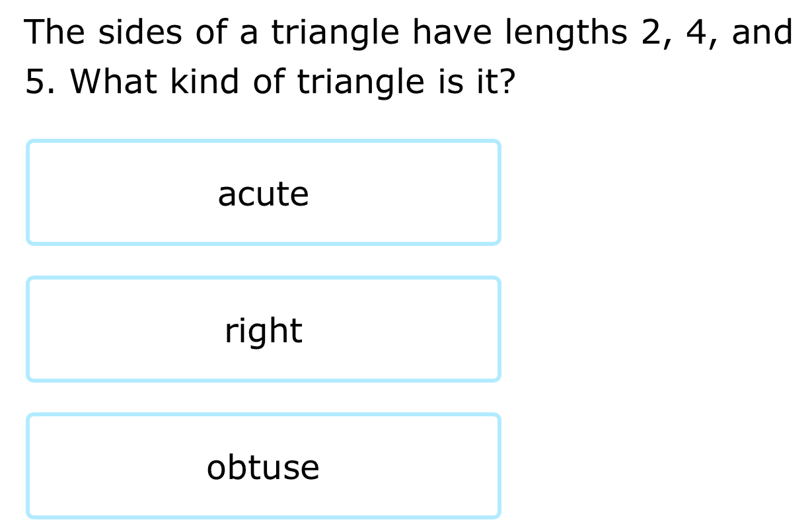Mark "obtuse" as the triangle type

pyautogui.click(x=264, y=466)
